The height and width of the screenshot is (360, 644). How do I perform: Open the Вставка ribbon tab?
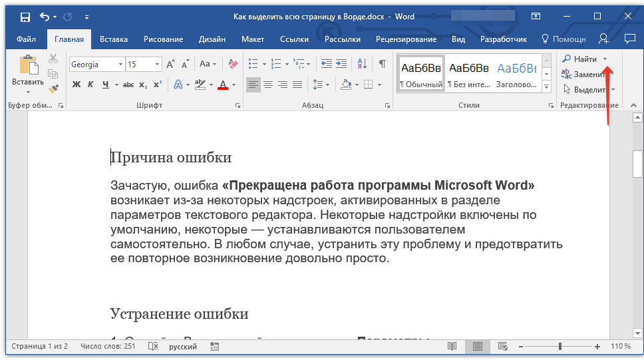(114, 39)
